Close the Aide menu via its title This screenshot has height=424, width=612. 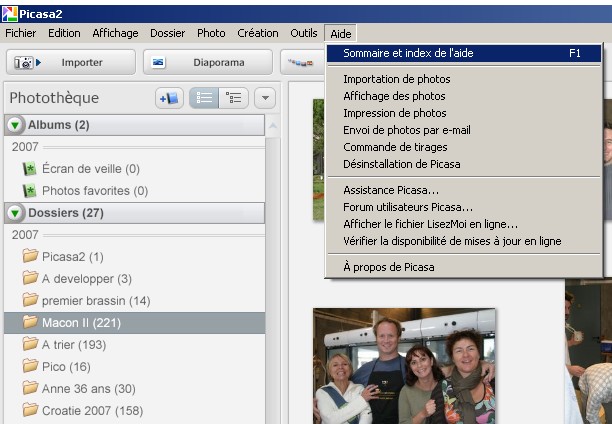341,34
